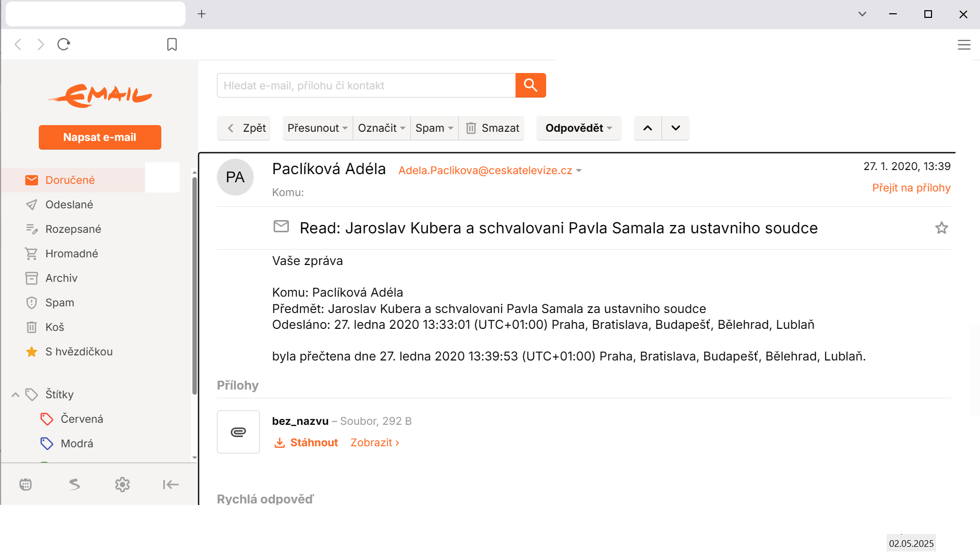Click the unread envelope icon beside subject
Screen dimensions: 980x555
tap(281, 226)
